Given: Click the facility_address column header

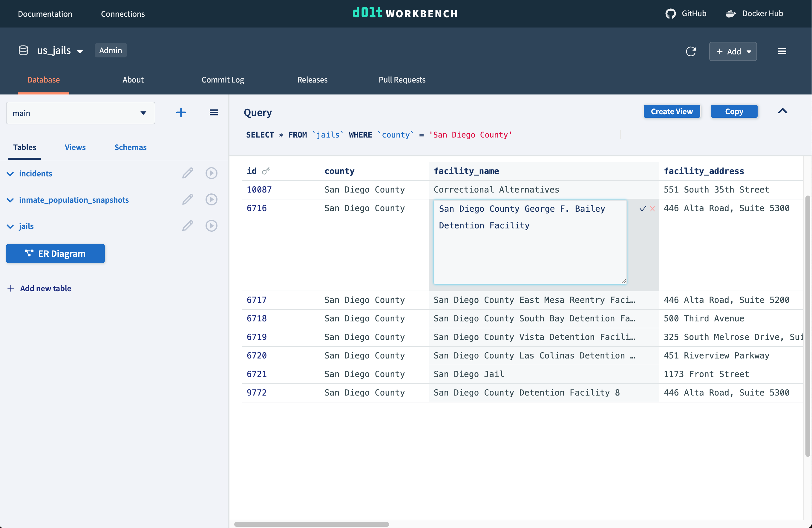Looking at the screenshot, I should (704, 171).
